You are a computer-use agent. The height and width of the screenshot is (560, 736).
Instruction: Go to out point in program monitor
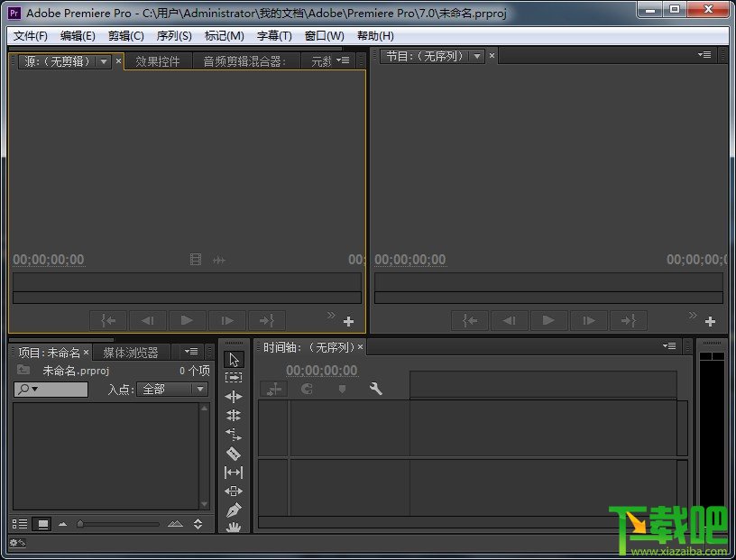click(x=629, y=320)
